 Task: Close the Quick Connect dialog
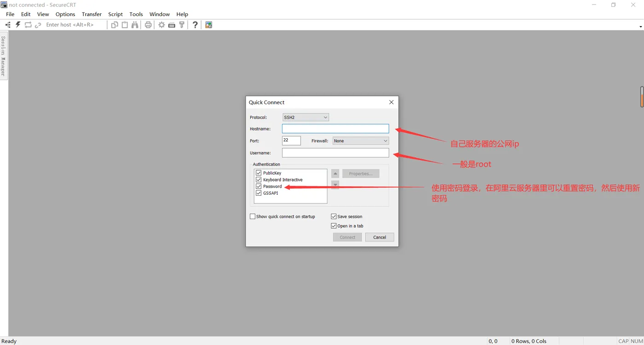pyautogui.click(x=391, y=102)
